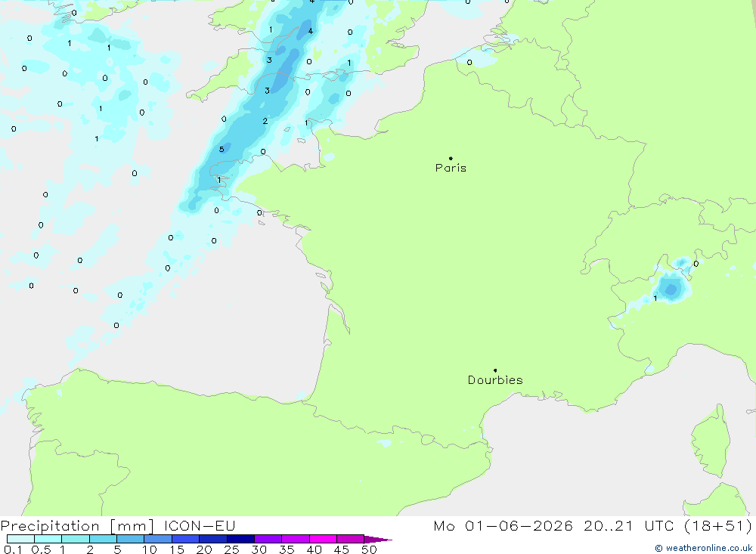Click the '2' precipitation value on the map

pos(265,121)
